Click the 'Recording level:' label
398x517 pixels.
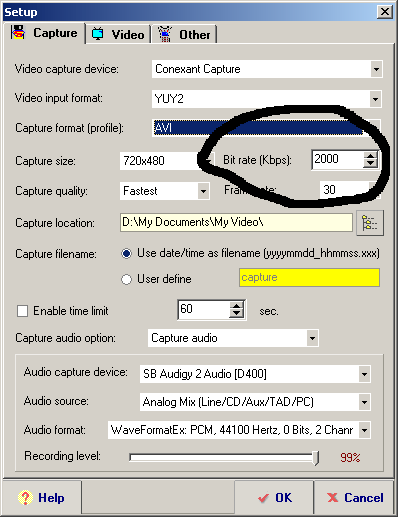tap(62, 456)
